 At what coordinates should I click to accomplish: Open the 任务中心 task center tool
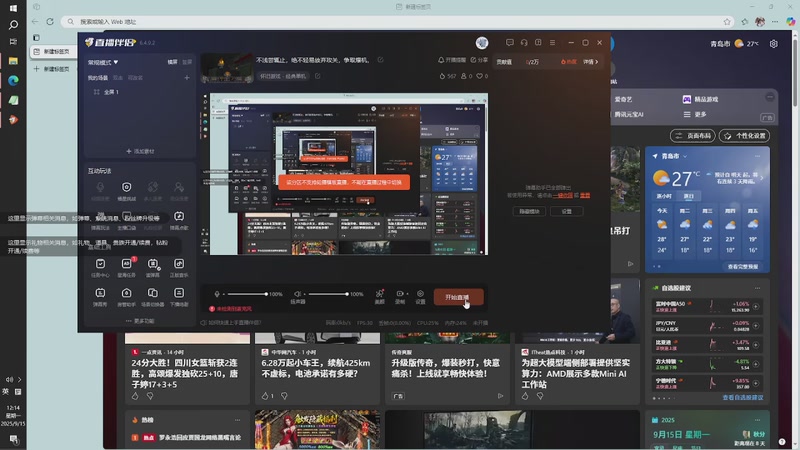coord(100,267)
